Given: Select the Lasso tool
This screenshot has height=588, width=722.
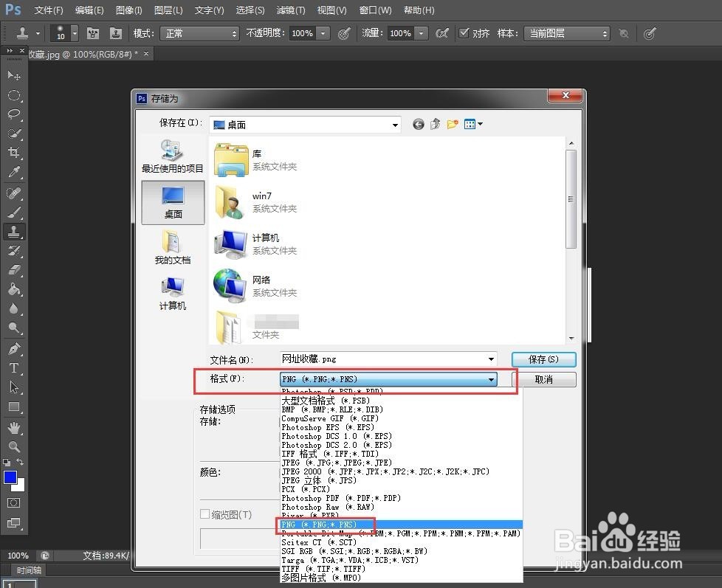Looking at the screenshot, I should click(14, 114).
